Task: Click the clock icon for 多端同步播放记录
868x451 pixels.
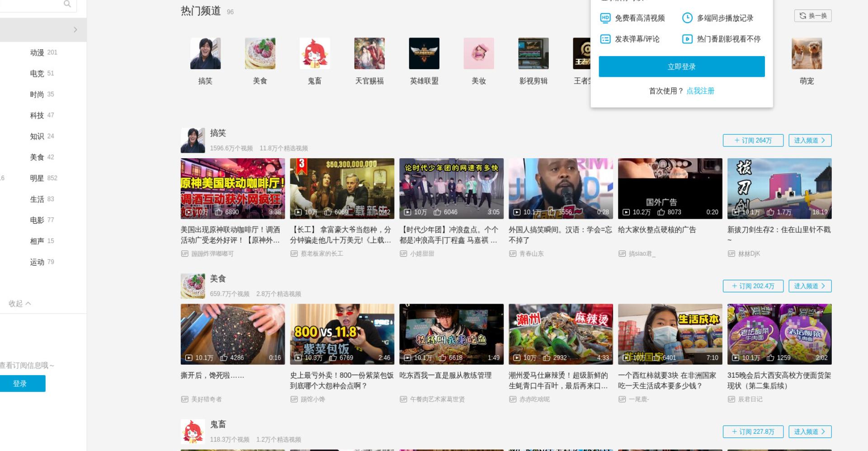Action: tap(687, 18)
